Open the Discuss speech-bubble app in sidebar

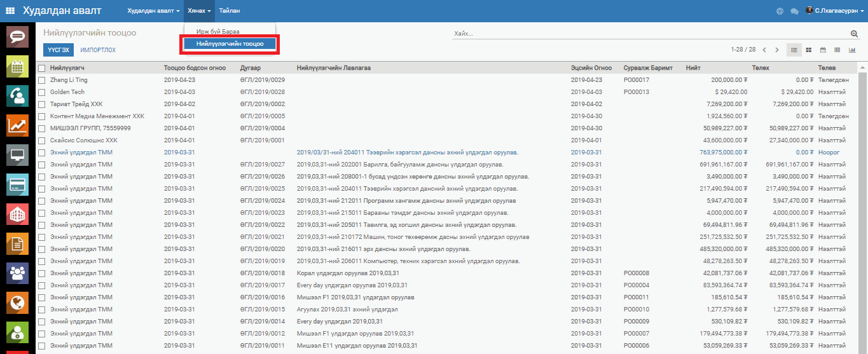pos(17,36)
